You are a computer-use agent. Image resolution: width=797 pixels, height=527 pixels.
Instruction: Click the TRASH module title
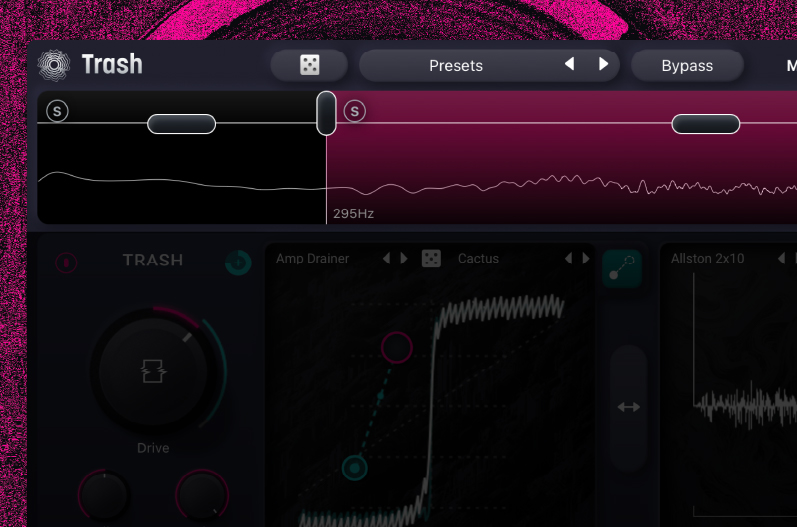tap(152, 260)
